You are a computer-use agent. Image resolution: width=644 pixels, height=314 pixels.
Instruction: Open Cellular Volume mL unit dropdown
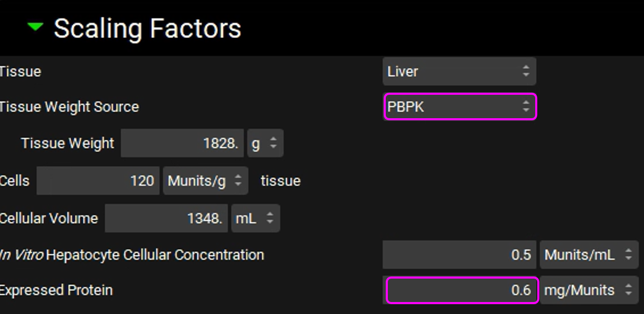[256, 218]
